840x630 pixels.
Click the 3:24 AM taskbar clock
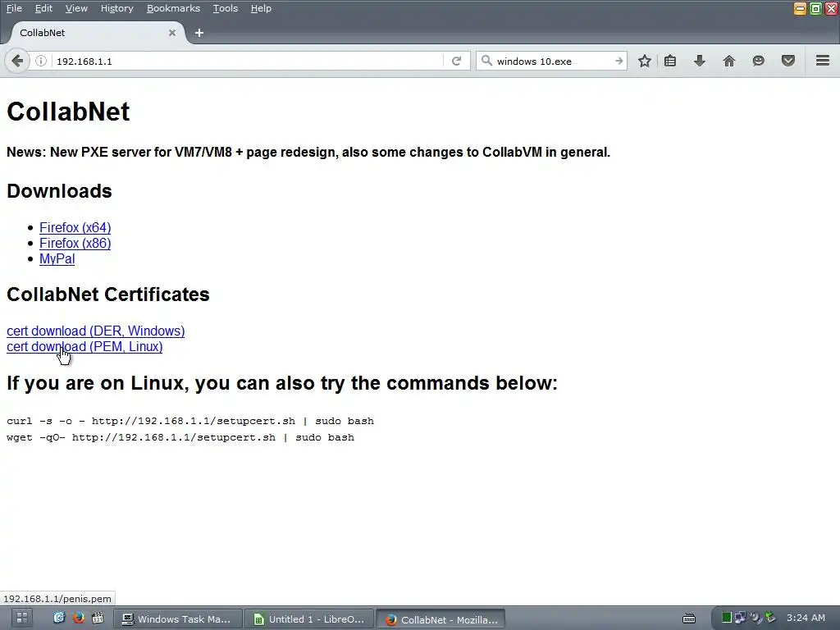tap(806, 618)
